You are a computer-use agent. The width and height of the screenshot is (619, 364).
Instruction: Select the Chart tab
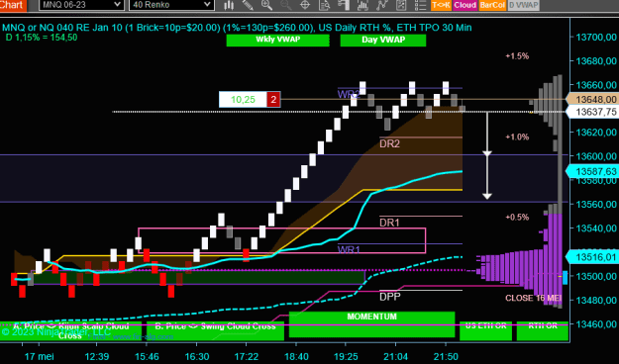[13, 5]
